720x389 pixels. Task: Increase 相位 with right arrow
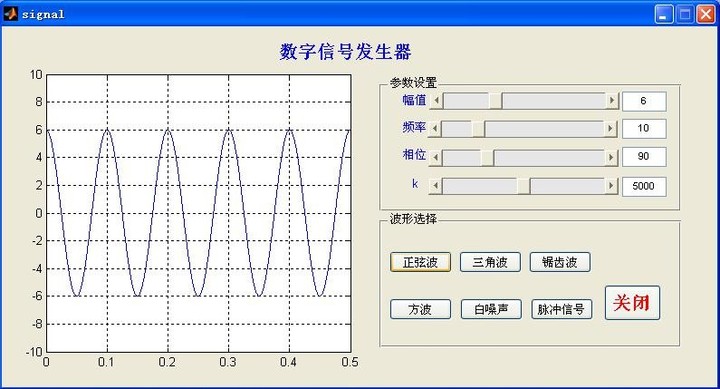(611, 158)
